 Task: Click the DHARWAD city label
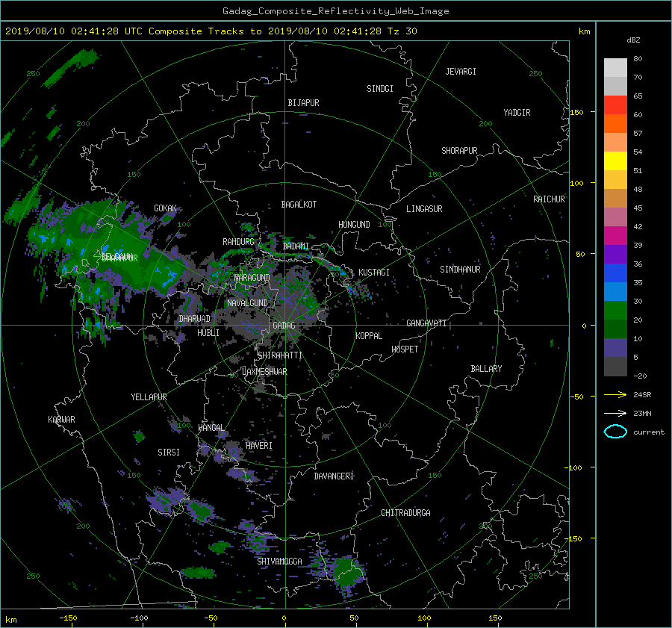point(195,319)
